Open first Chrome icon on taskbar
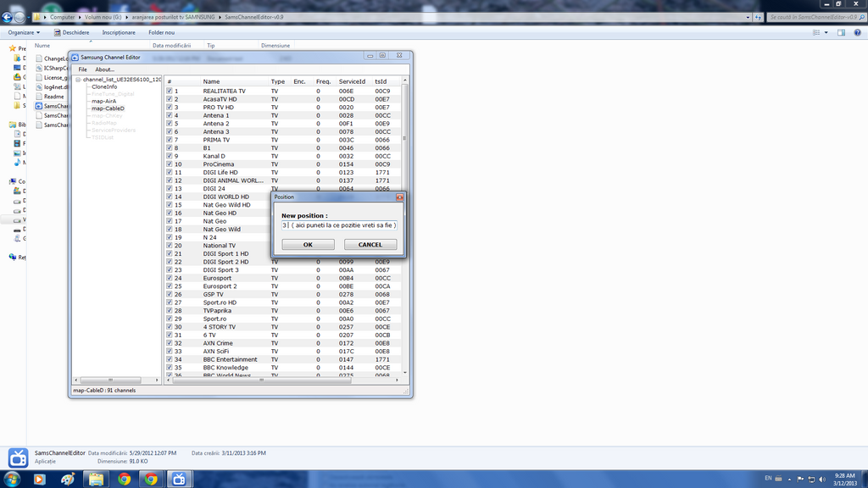Viewport: 868px width, 488px height. [x=124, y=480]
